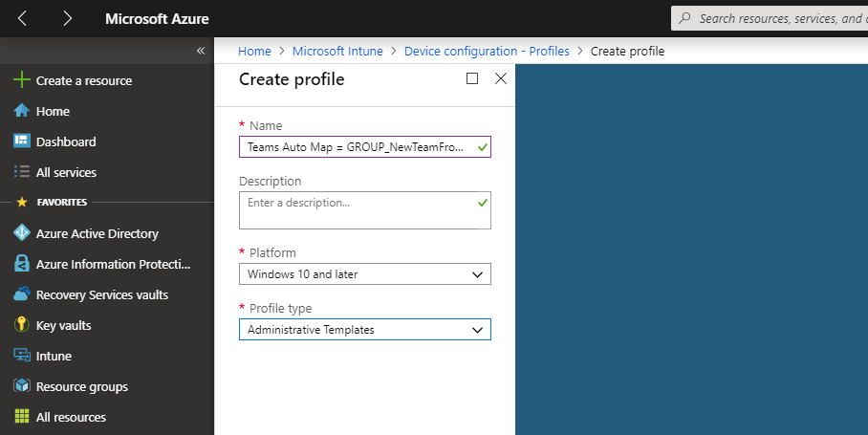Click the Create profile breadcrumb text
Screen dimensions: 868x435
[627, 51]
